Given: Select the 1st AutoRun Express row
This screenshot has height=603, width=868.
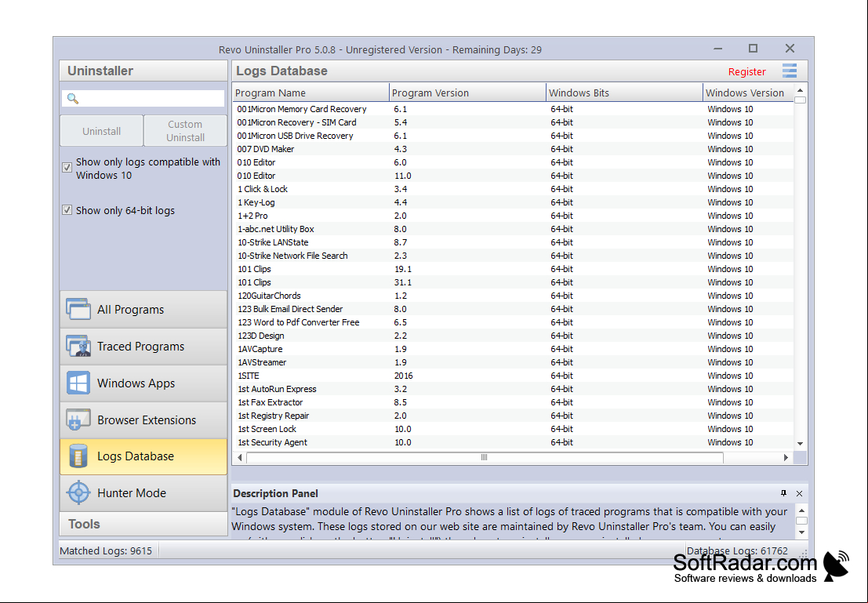Looking at the screenshot, I should [x=513, y=389].
